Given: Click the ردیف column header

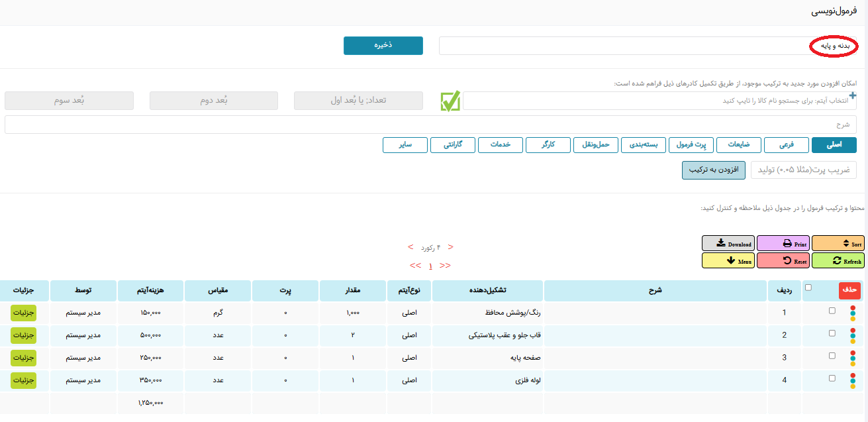Looking at the screenshot, I should tap(784, 291).
